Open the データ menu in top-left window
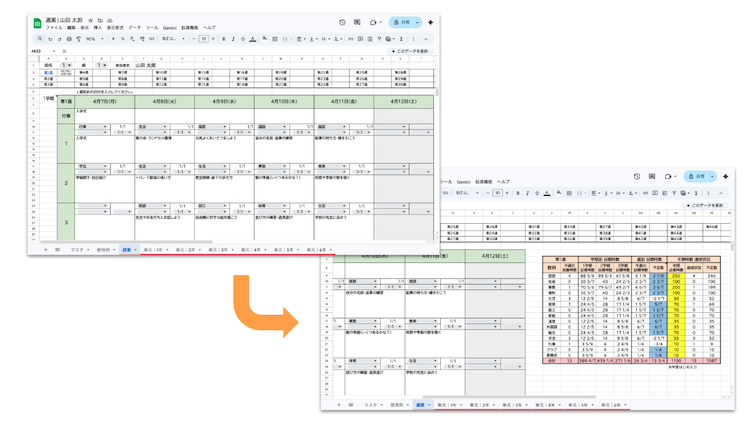Image resolution: width=750 pixels, height=421 pixels. (135, 28)
